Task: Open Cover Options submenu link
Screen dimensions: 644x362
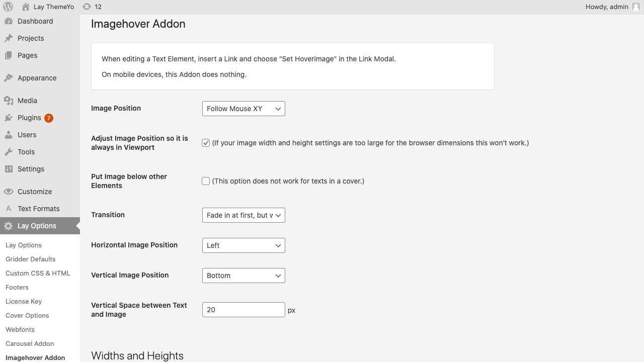Action: click(x=27, y=315)
